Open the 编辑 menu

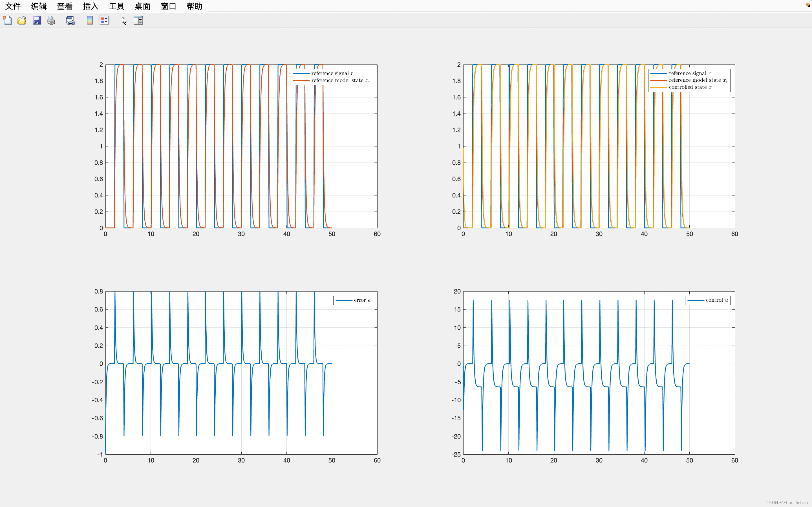pos(39,6)
